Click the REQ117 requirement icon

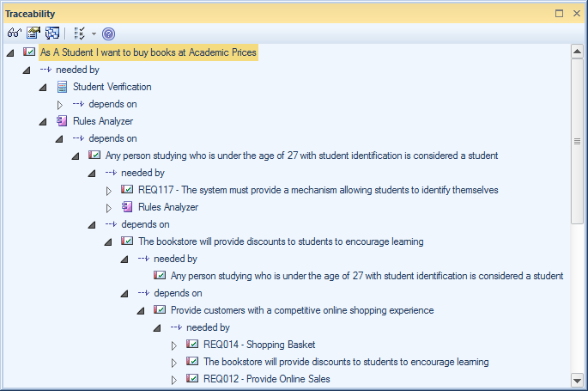[x=128, y=190]
